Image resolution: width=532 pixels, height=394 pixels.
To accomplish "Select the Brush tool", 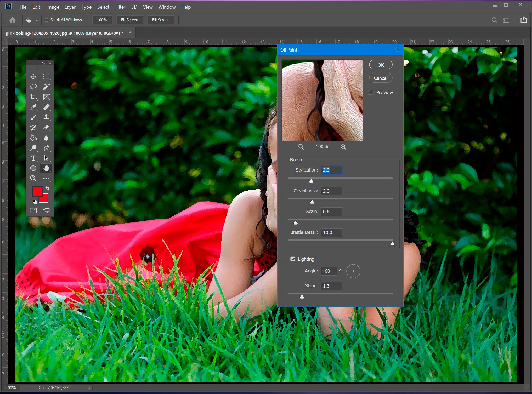I will click(34, 117).
